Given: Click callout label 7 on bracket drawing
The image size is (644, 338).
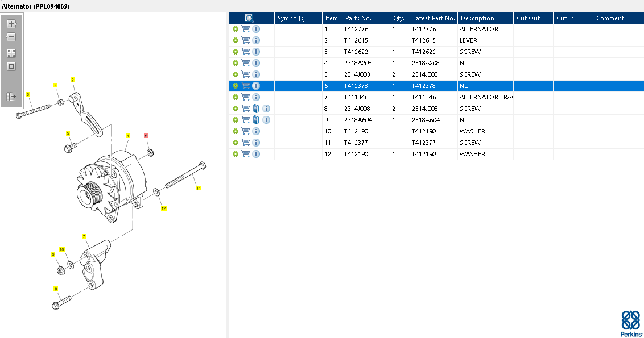Looking at the screenshot, I should click(84, 237).
